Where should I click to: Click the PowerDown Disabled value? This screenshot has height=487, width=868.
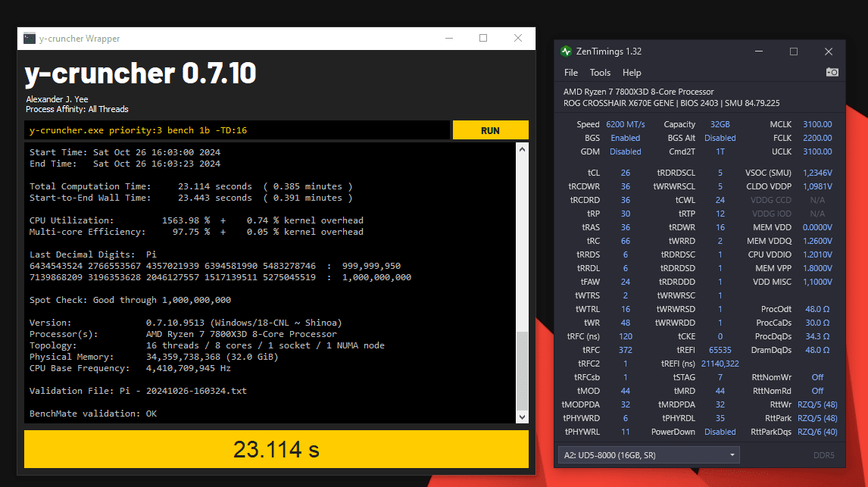[720, 432]
